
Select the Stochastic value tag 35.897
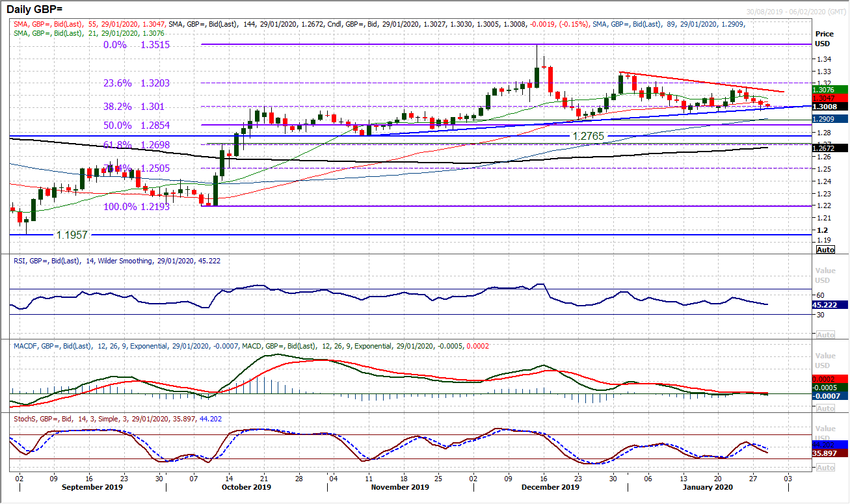pos(830,453)
